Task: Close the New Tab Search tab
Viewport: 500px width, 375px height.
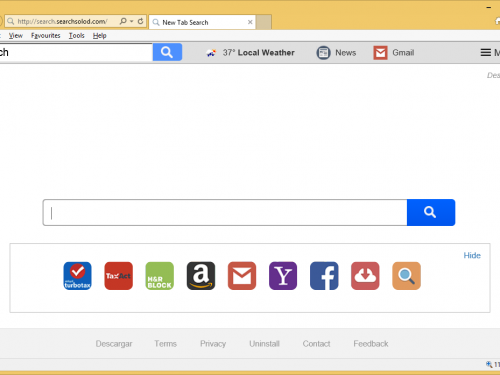Action: pyautogui.click(x=250, y=22)
